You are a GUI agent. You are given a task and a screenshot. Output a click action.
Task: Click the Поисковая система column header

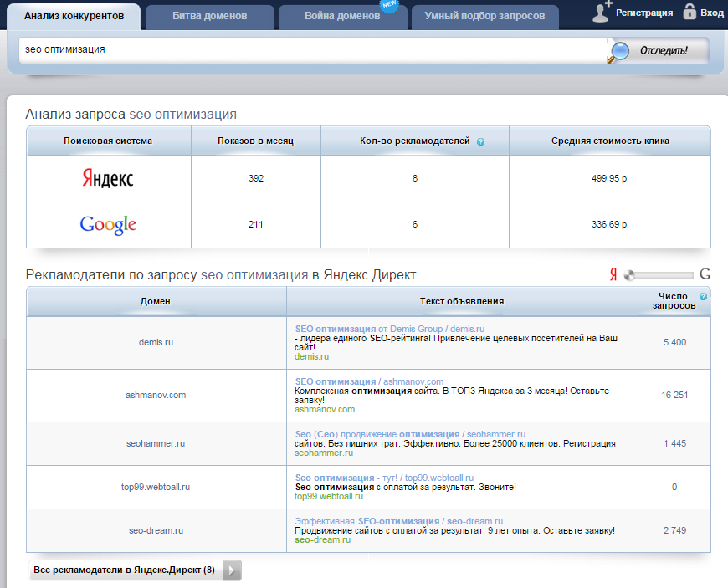[108, 141]
